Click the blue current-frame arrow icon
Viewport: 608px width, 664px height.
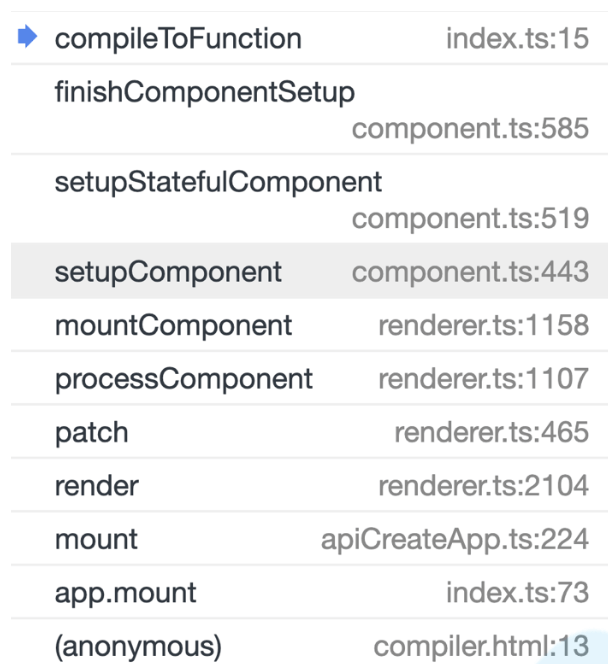[x=27, y=38]
